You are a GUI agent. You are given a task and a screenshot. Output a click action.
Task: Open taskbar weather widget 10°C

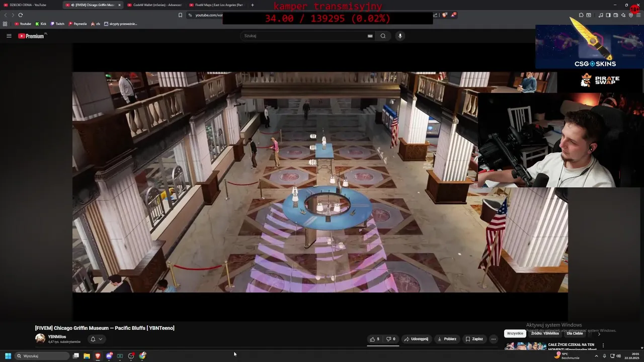pos(567,355)
